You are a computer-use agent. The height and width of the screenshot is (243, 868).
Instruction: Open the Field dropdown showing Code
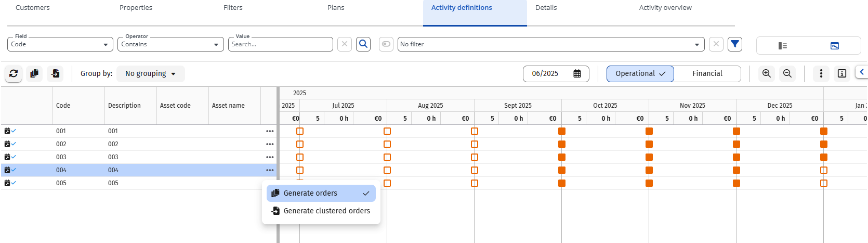(60, 44)
